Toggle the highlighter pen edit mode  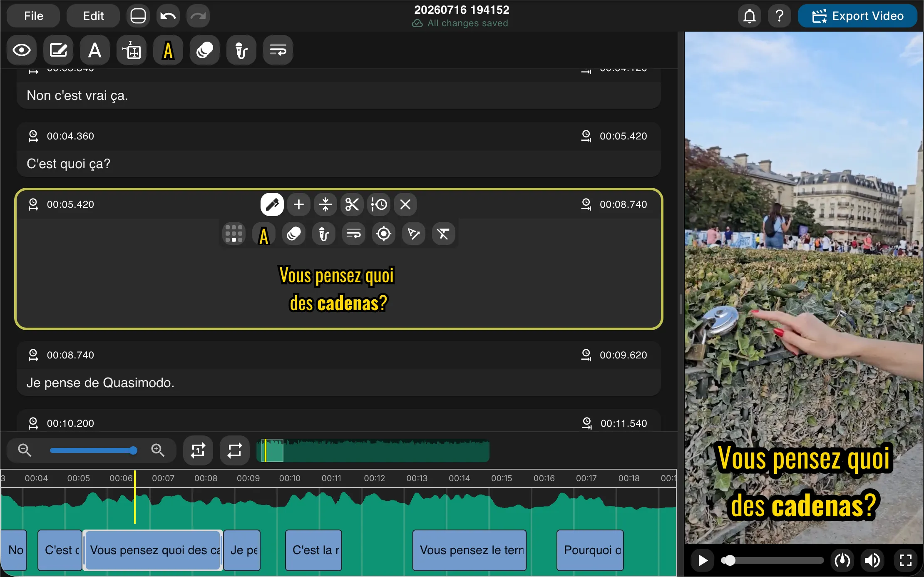(272, 204)
